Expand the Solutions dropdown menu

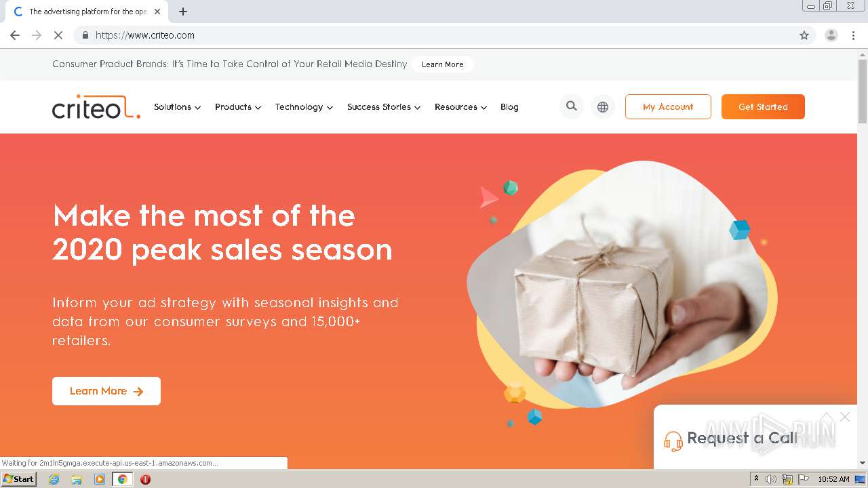point(177,107)
